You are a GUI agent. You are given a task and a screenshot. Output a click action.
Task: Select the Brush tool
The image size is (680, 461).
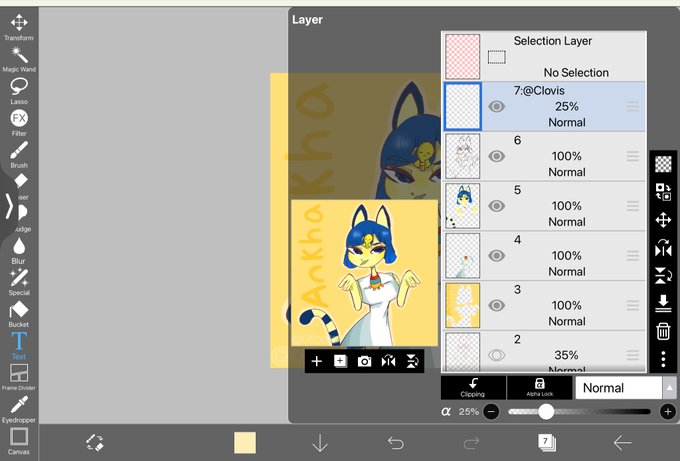pyautogui.click(x=19, y=155)
